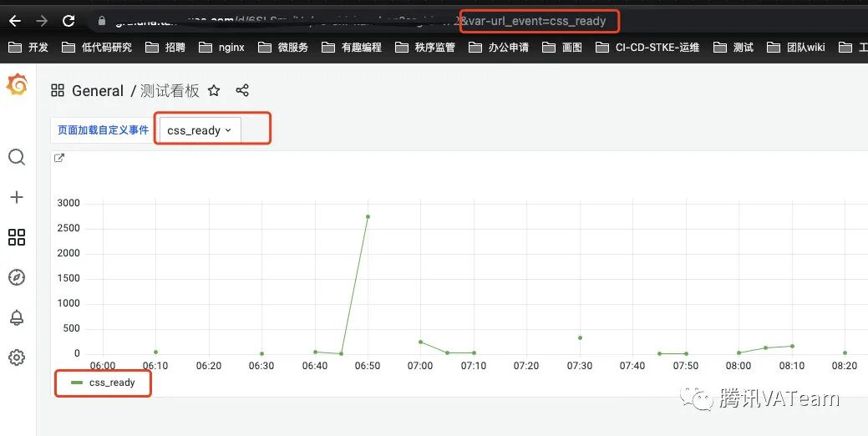The height and width of the screenshot is (436, 868).
Task: Open the CI-CD-STKE-运维 bookmarks folder
Action: (647, 48)
